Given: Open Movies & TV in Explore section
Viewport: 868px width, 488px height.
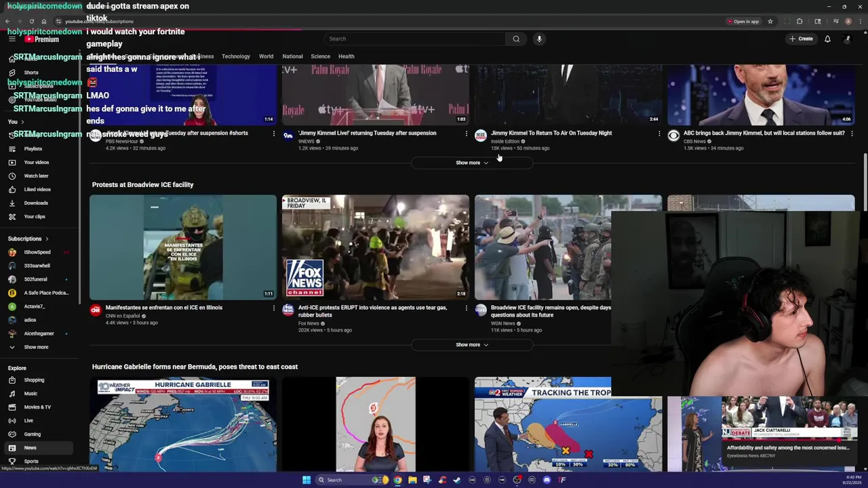Looking at the screenshot, I should click(39, 407).
